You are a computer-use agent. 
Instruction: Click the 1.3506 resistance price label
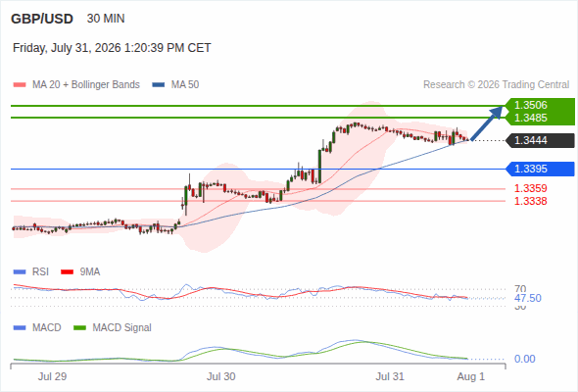tap(530, 105)
